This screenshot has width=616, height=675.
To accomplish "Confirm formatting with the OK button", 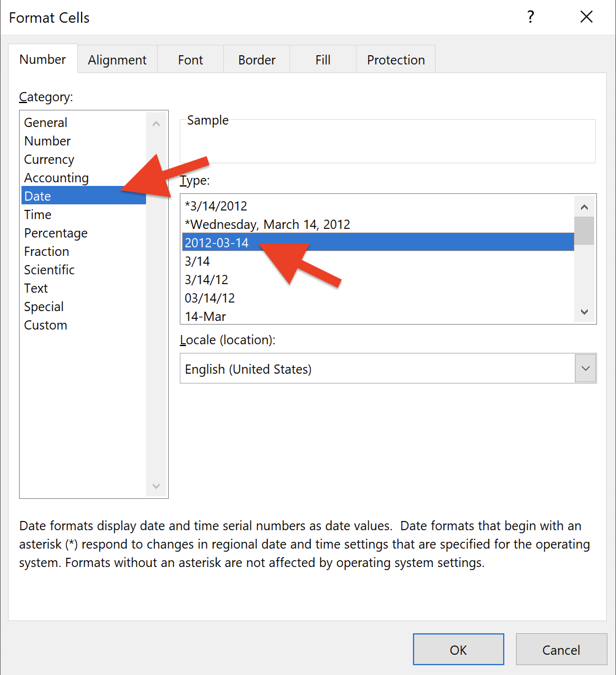I will pyautogui.click(x=458, y=649).
